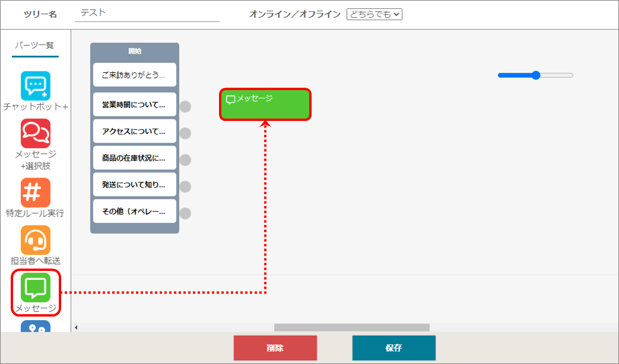The height and width of the screenshot is (364, 619).
Task: Select the 特定ルール実行 hash icon
Action: (x=36, y=193)
